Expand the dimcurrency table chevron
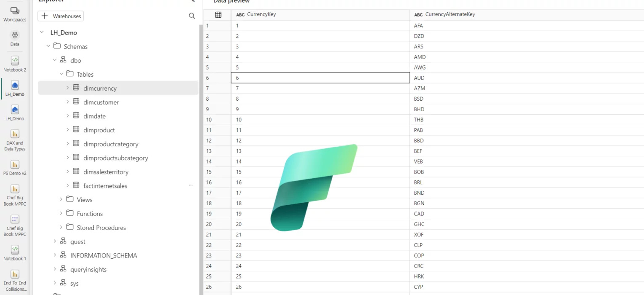 pos(68,88)
